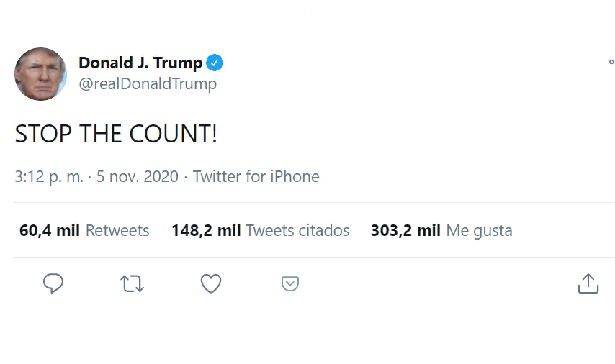View the Retweets list label
This screenshot has height=364, width=615.
coord(117,231)
